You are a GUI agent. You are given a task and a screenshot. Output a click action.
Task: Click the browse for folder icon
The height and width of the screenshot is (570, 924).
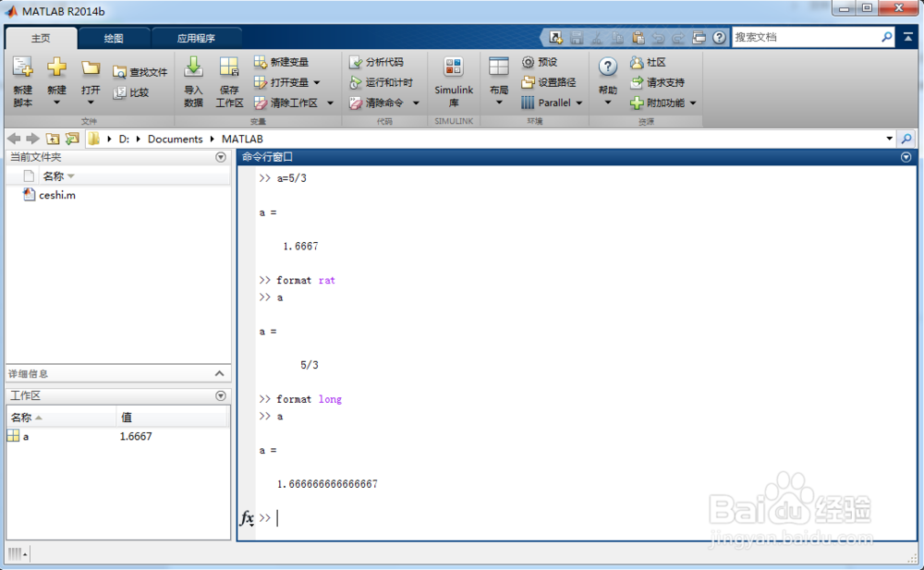click(72, 139)
